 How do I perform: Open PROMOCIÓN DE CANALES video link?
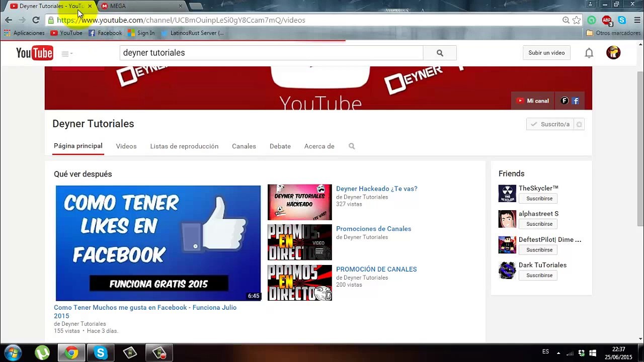[376, 269]
